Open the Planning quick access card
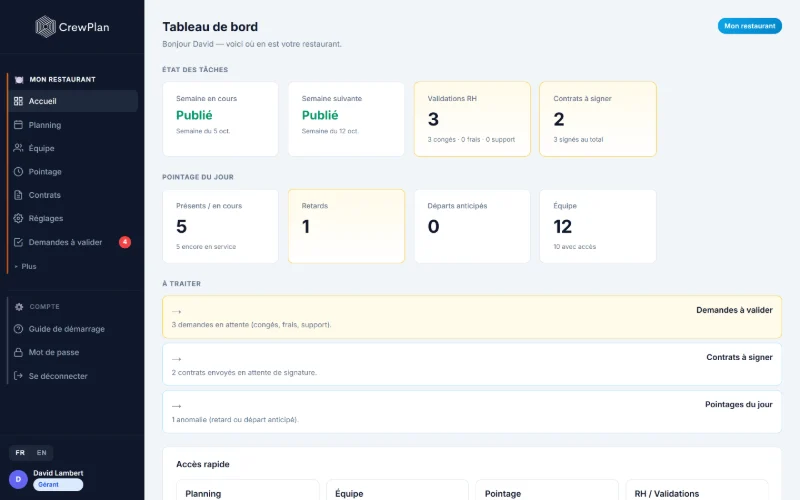Viewport: 800px width, 500px height. pyautogui.click(x=247, y=490)
